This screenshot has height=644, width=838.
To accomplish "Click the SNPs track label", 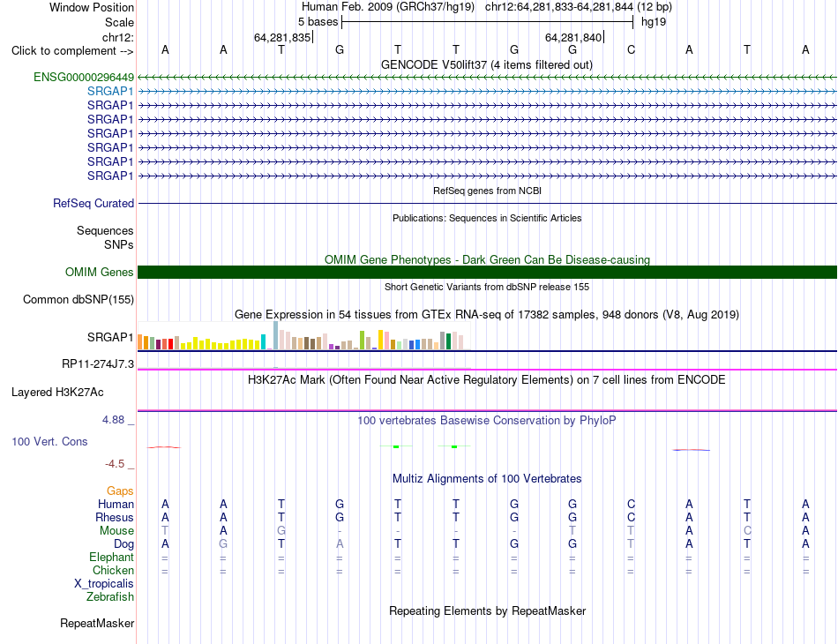I will 119,244.
